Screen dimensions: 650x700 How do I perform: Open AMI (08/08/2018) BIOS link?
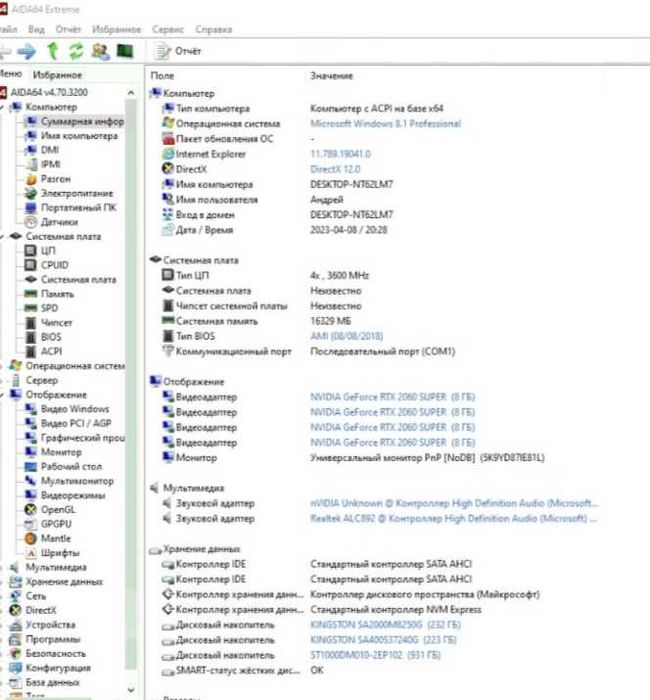coord(346,336)
